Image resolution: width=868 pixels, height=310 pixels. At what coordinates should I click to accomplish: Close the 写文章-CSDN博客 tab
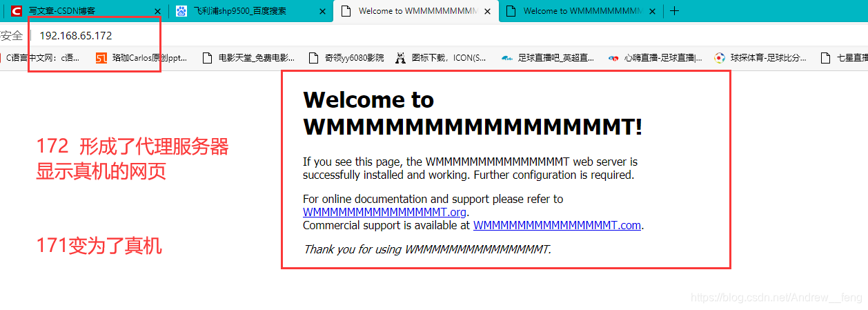coord(158,11)
